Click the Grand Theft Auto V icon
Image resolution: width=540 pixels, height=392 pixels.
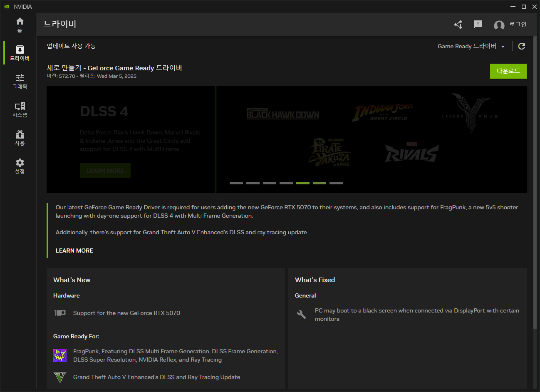[x=60, y=377]
